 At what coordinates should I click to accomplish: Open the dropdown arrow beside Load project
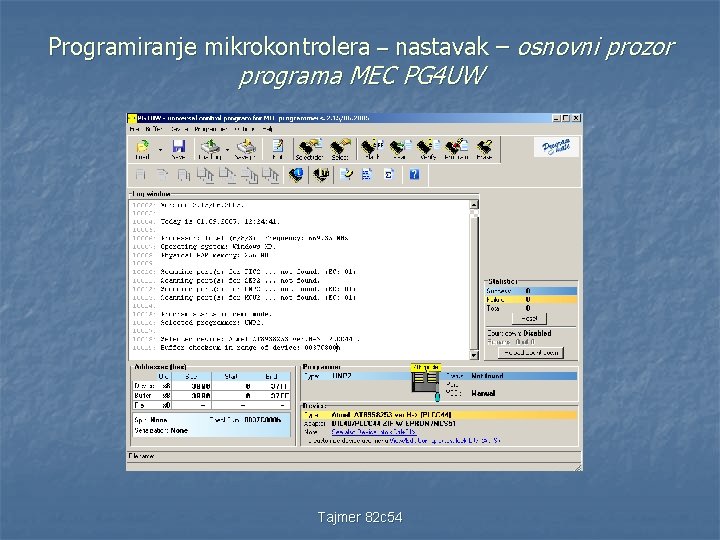pos(227,150)
